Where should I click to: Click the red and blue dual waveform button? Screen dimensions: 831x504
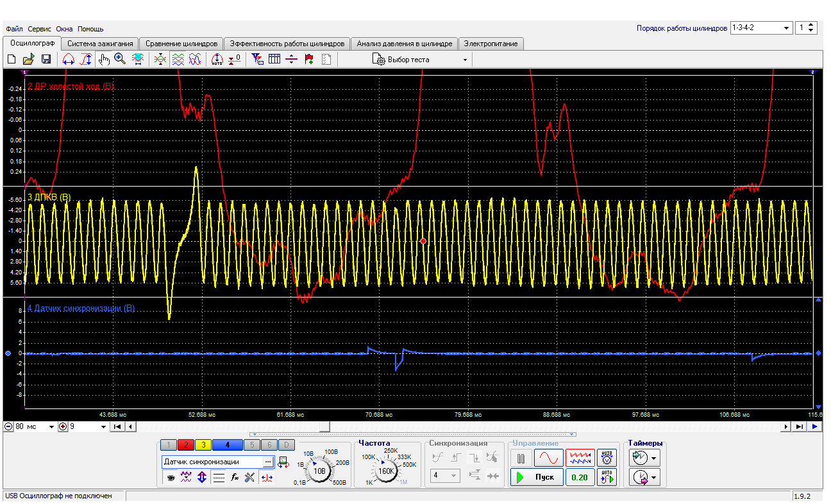[580, 458]
